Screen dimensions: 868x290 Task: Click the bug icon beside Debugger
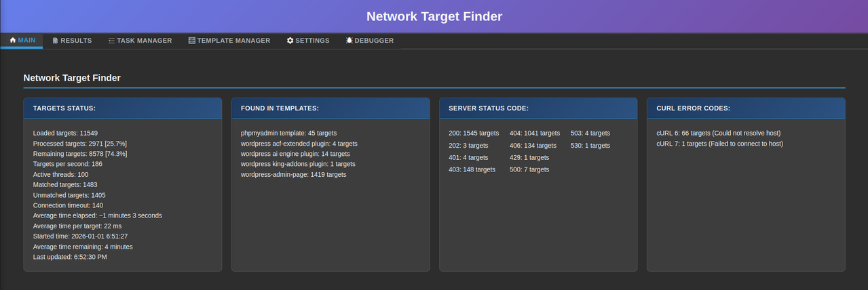pyautogui.click(x=349, y=41)
